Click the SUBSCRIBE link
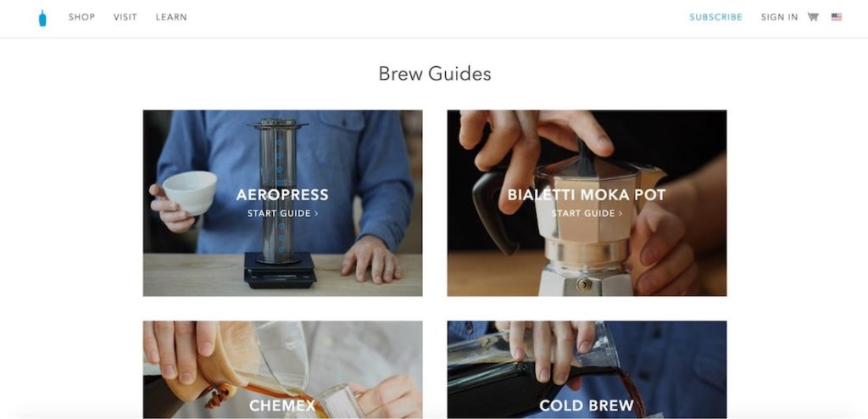The width and height of the screenshot is (868, 419). point(715,17)
